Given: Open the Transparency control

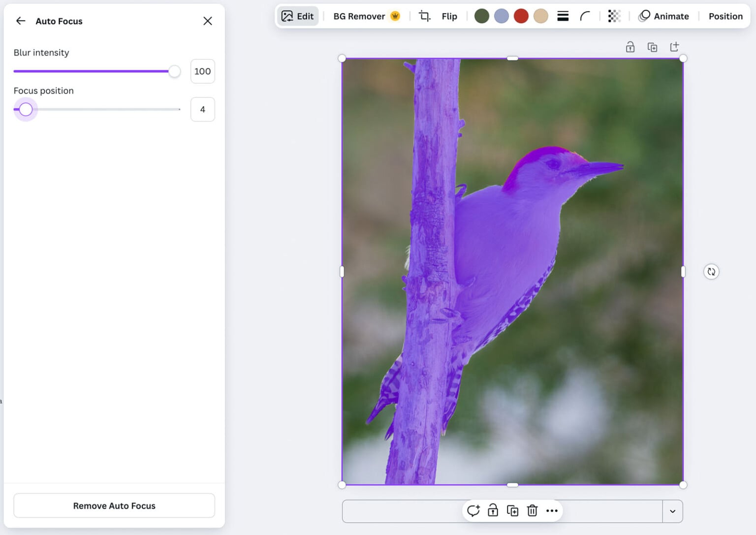Looking at the screenshot, I should coord(614,16).
